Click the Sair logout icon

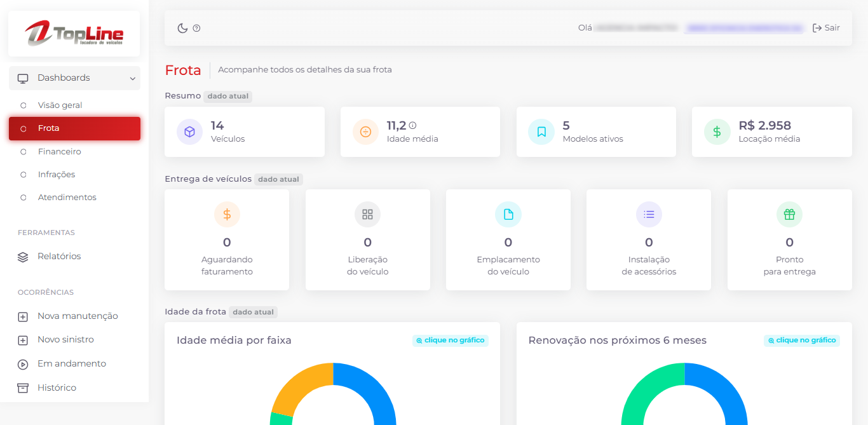pos(817,28)
